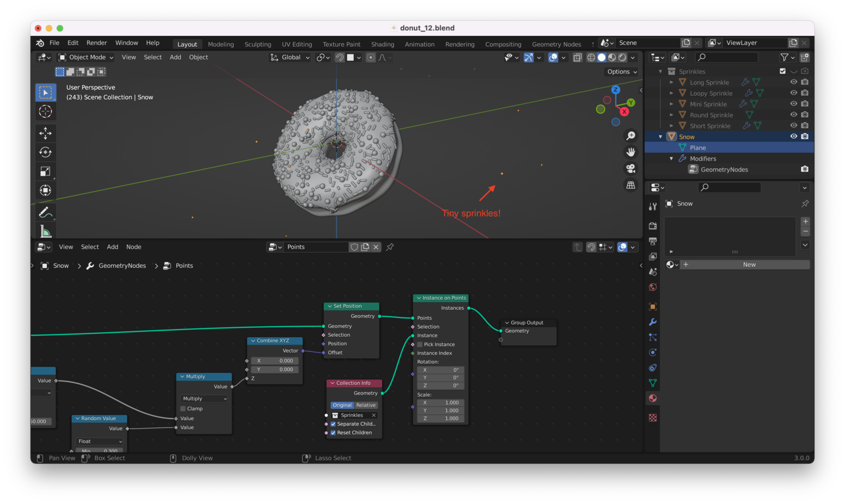Hide the Long Sprinkle object in viewport

coord(793,82)
